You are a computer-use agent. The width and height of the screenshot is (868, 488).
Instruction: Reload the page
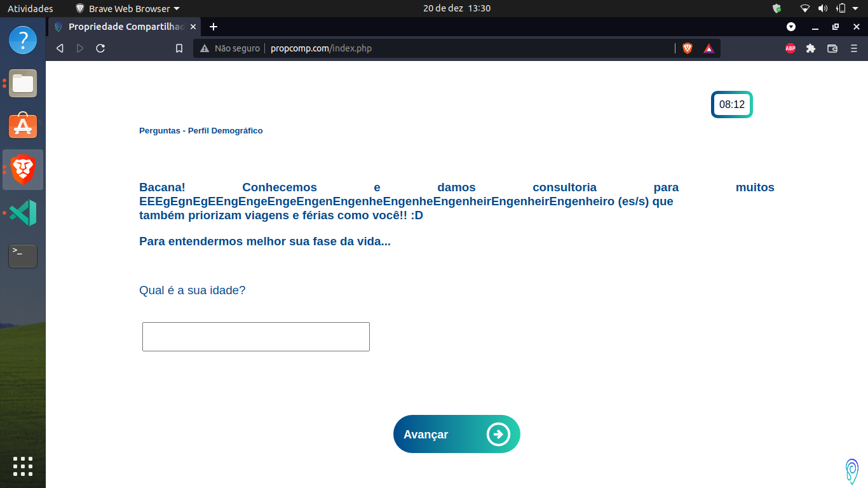[100, 48]
